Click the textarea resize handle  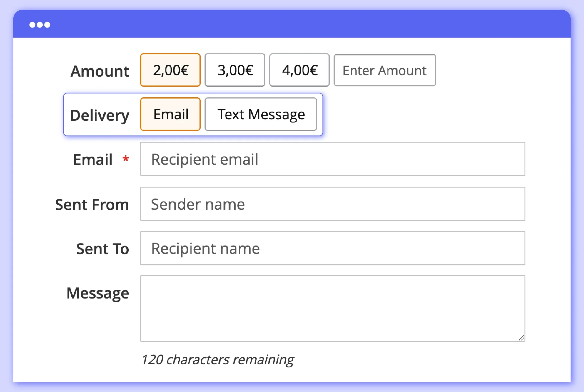pyautogui.click(x=522, y=338)
